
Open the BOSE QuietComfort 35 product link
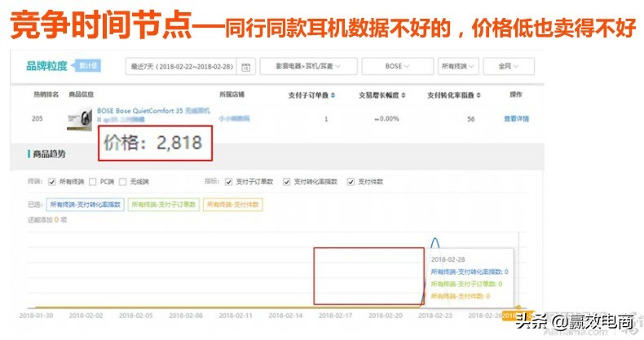tap(153, 115)
